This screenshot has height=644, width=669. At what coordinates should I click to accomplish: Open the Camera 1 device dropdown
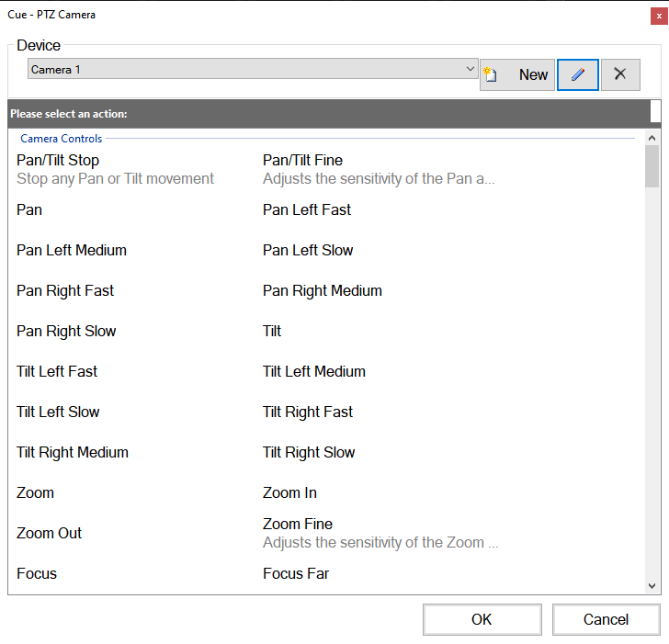click(x=470, y=69)
